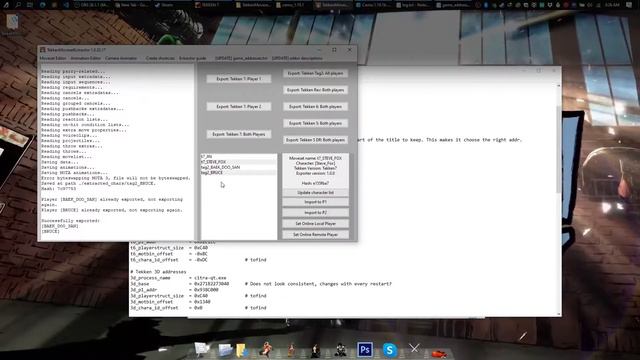
Task: Click the white X icon in the dock
Action: (414, 348)
